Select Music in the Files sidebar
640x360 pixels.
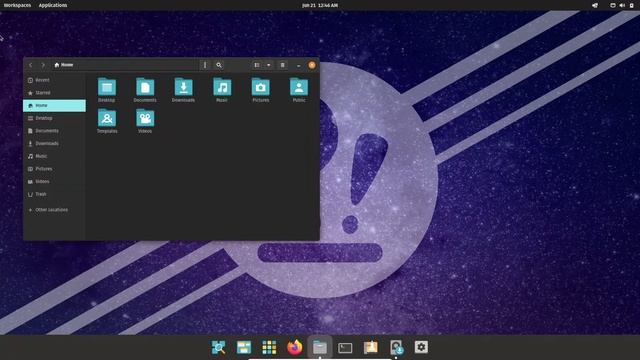(55, 156)
